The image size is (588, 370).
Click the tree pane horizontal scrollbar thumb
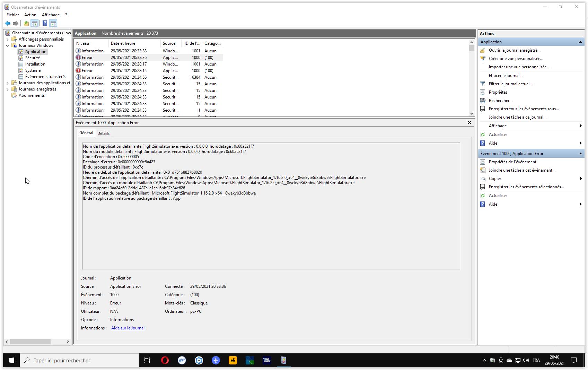[x=30, y=342]
